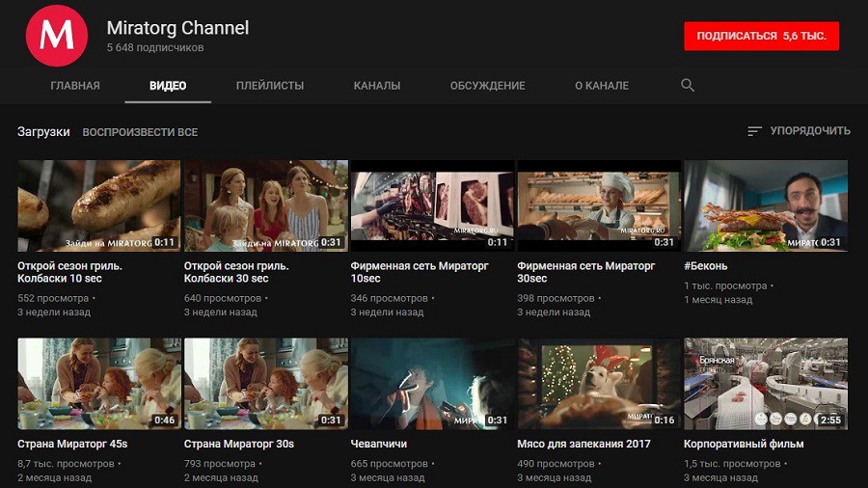Open the Фирменная сеть Мираторг 10sec thumbnail
This screenshot has width=868, height=488.
432,205
